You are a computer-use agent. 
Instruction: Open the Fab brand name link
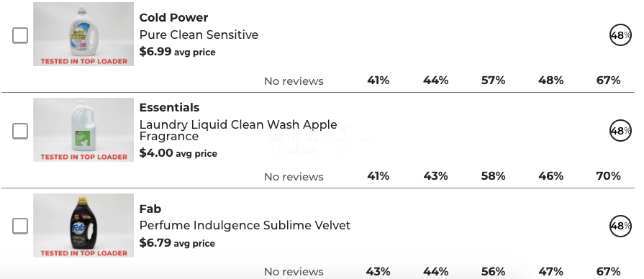pos(150,209)
